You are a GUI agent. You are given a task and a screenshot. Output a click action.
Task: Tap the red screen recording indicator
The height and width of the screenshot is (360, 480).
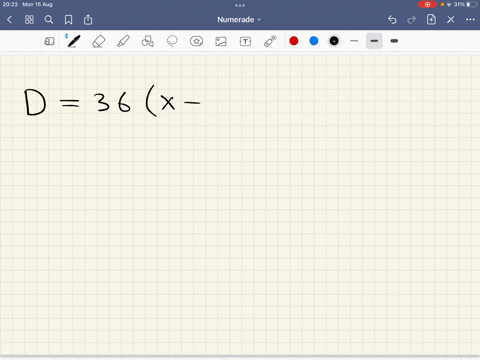coord(427,4)
